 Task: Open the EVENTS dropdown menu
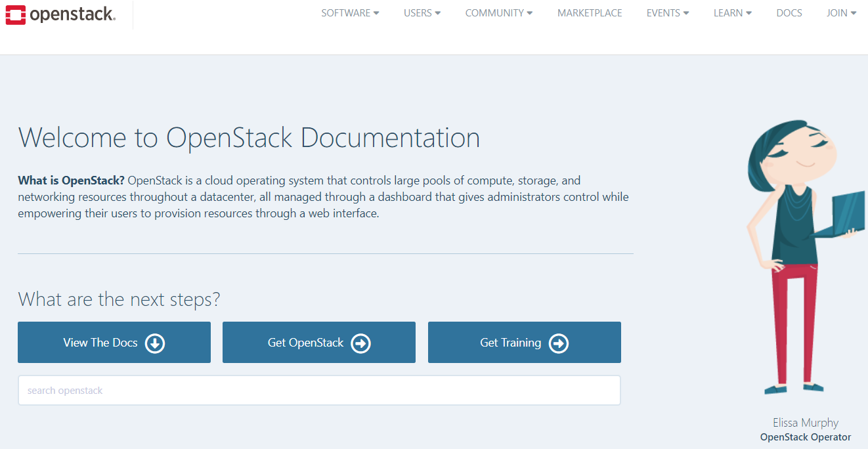click(668, 13)
